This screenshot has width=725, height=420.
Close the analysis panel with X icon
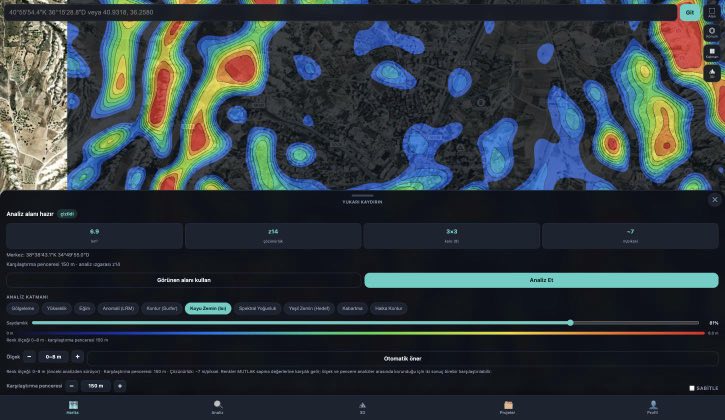(x=715, y=200)
